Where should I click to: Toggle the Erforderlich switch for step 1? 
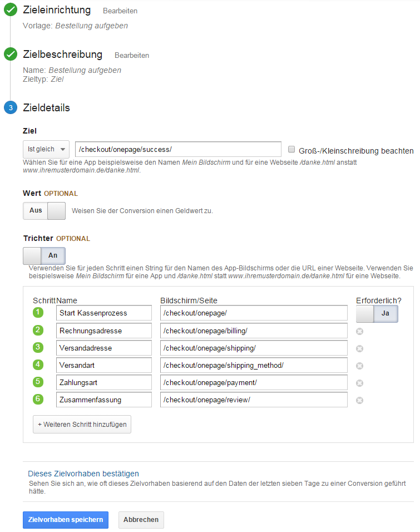pyautogui.click(x=377, y=313)
